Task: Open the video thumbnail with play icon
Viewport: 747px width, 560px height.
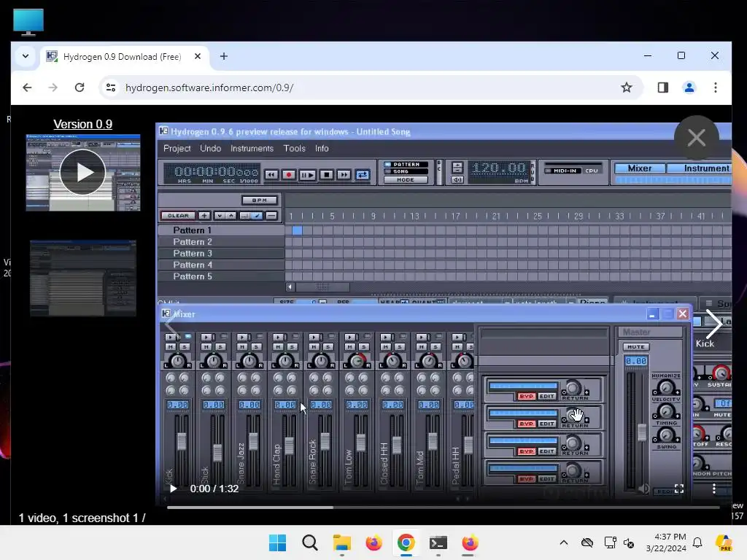Action: point(83,172)
